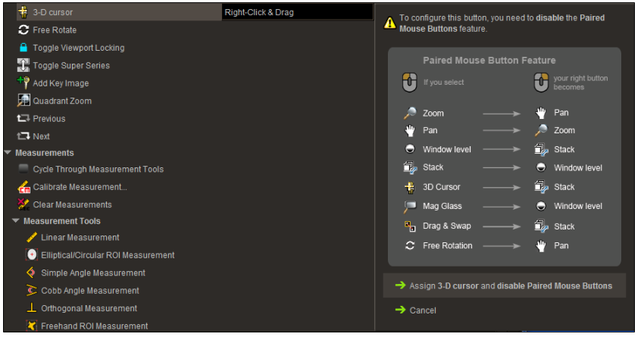Collapse the Measurements section
Viewport: 644px width, 340px height.
point(8,153)
